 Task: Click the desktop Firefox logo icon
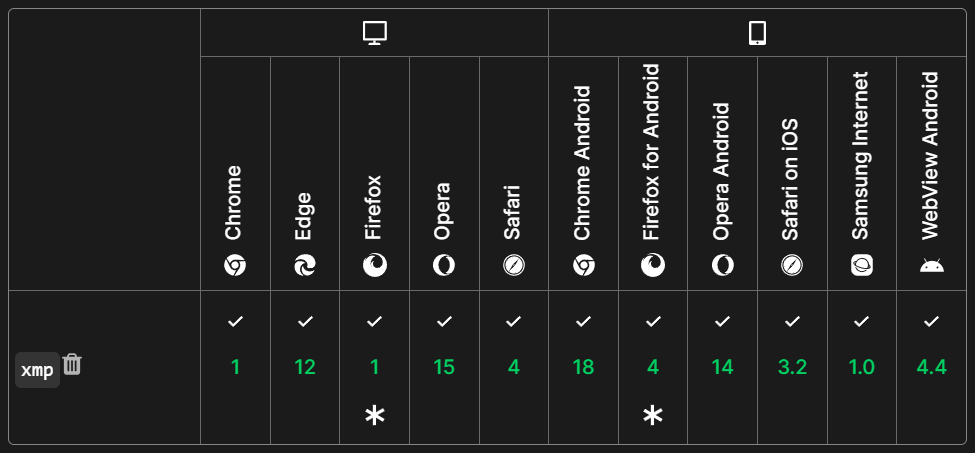click(374, 266)
